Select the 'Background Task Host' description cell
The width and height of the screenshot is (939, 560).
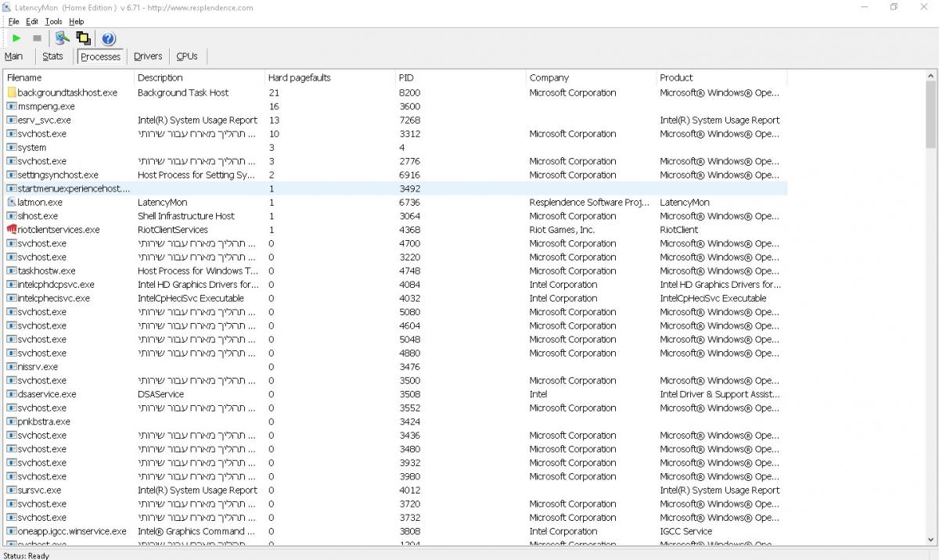click(x=183, y=92)
